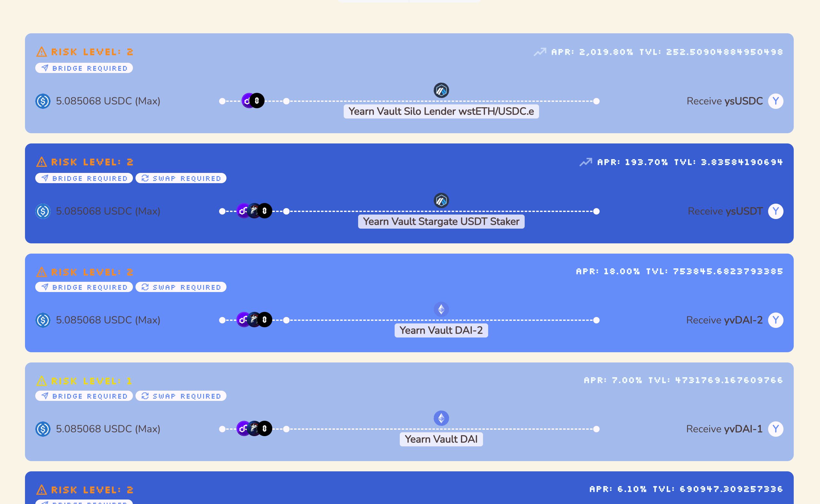Click the APR 7.00% TVL text
820x504 pixels.
pyautogui.click(x=683, y=380)
